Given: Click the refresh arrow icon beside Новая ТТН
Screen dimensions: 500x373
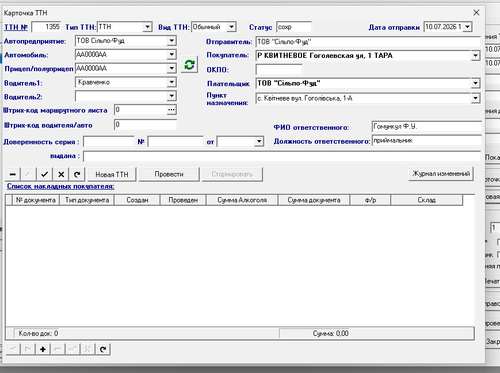Looking at the screenshot, I should click(x=77, y=174).
